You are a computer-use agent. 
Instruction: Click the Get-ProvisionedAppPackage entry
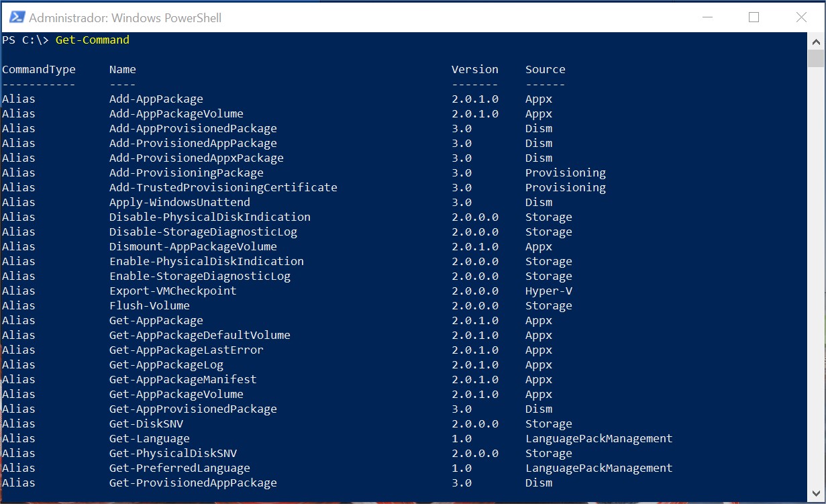point(193,483)
